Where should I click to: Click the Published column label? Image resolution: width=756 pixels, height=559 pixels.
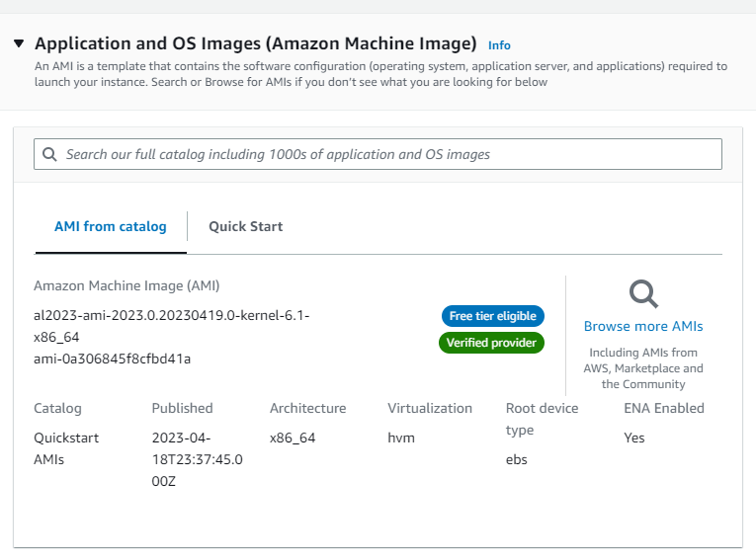[182, 408]
